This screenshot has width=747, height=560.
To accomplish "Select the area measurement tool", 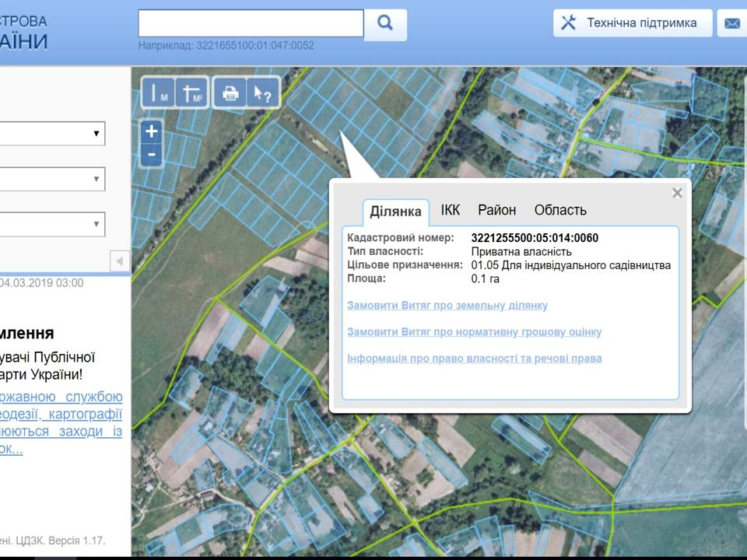I will [x=192, y=93].
